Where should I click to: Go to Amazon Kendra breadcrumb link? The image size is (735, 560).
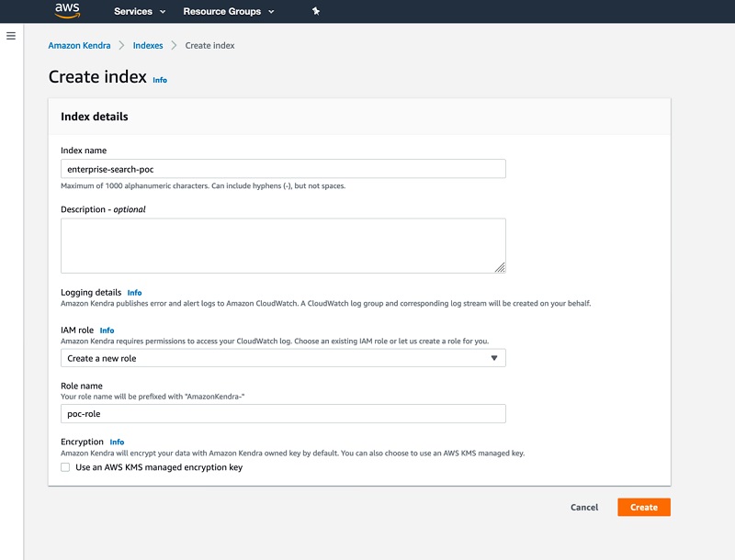point(79,45)
